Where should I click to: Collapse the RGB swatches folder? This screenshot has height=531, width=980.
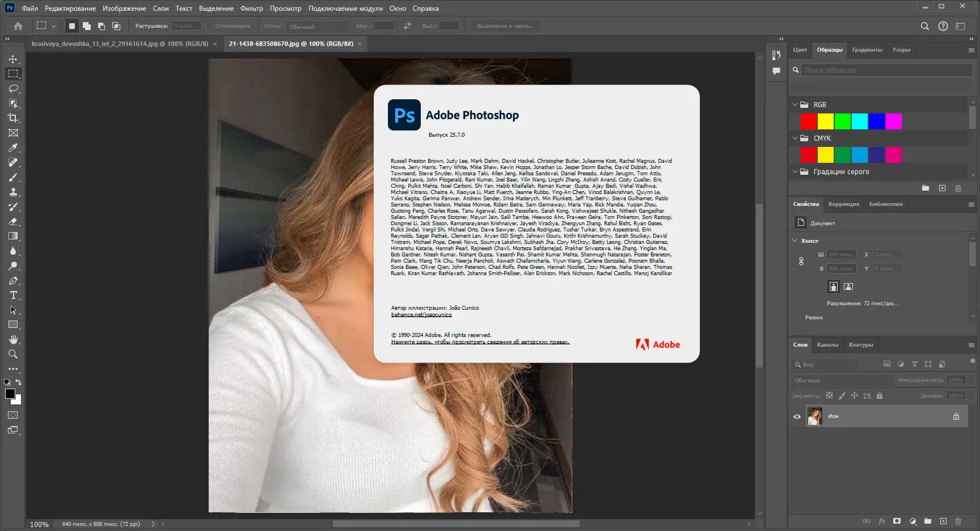coord(795,105)
